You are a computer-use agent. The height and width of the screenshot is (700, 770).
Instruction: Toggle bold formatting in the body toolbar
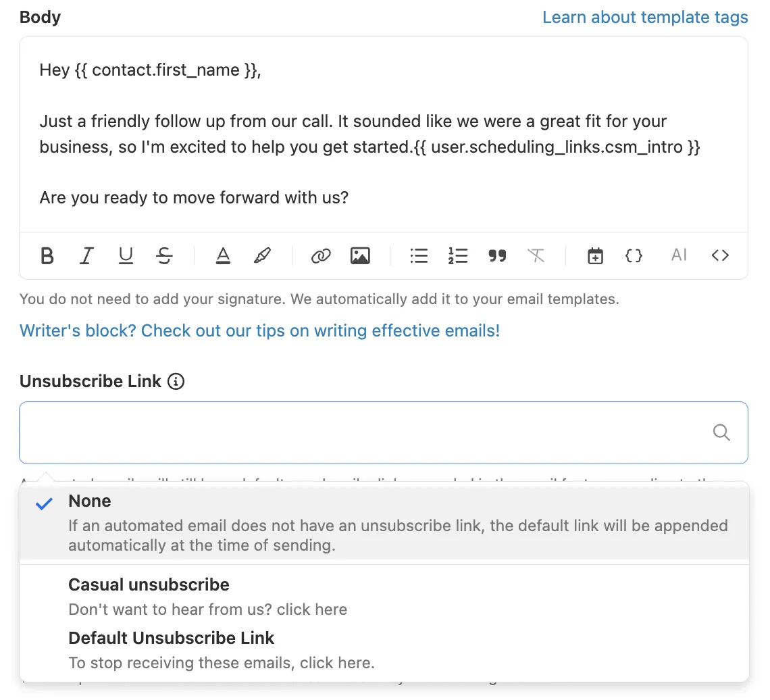(x=47, y=256)
